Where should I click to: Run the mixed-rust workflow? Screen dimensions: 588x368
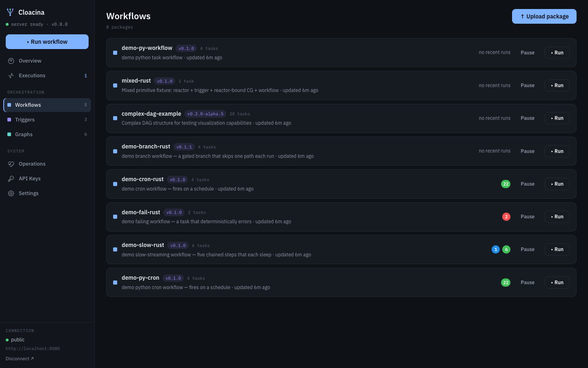[557, 85]
